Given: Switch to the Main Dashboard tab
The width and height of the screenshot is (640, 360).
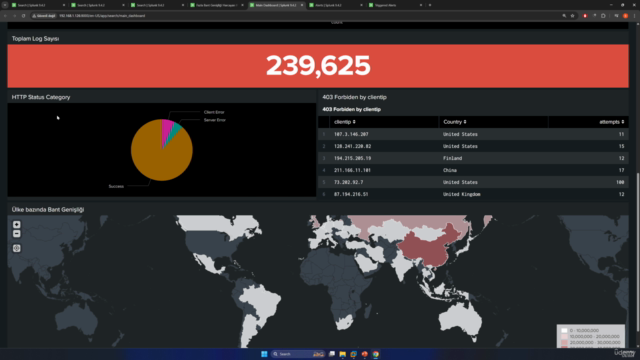Looking at the screenshot, I should (276, 5).
